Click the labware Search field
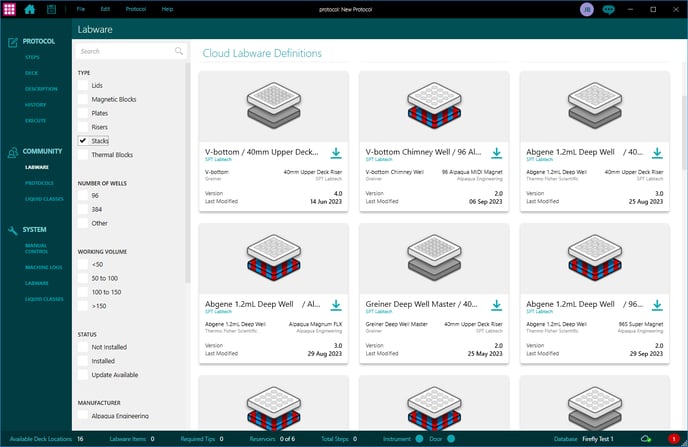The width and height of the screenshot is (688, 447). [131, 51]
